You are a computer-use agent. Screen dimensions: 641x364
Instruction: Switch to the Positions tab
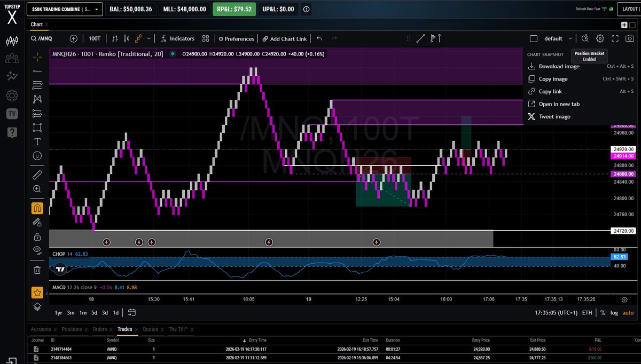(73, 329)
